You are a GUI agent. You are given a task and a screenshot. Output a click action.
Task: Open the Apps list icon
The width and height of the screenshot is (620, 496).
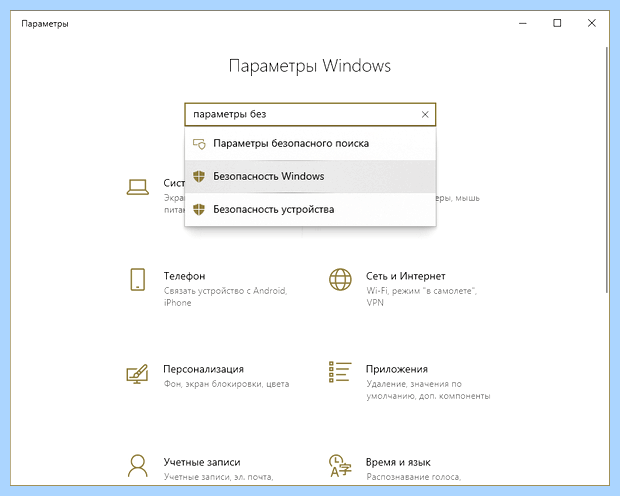point(340,372)
